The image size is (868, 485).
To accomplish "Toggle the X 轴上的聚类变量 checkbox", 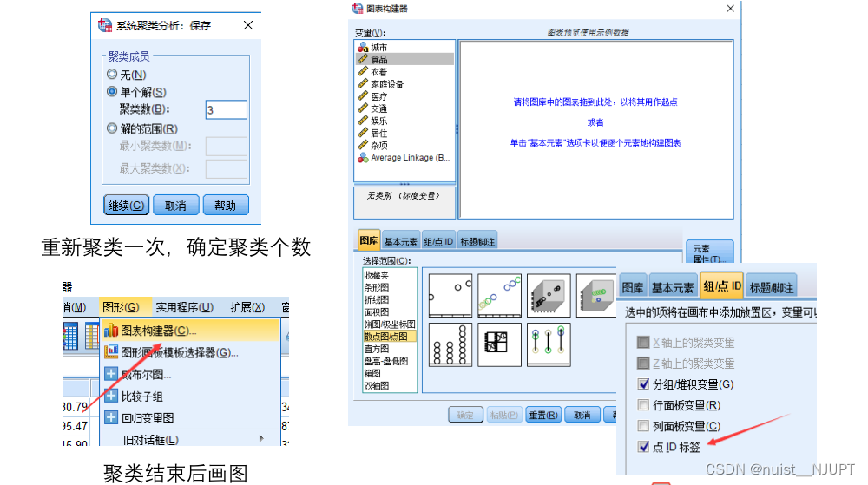I will click(643, 343).
